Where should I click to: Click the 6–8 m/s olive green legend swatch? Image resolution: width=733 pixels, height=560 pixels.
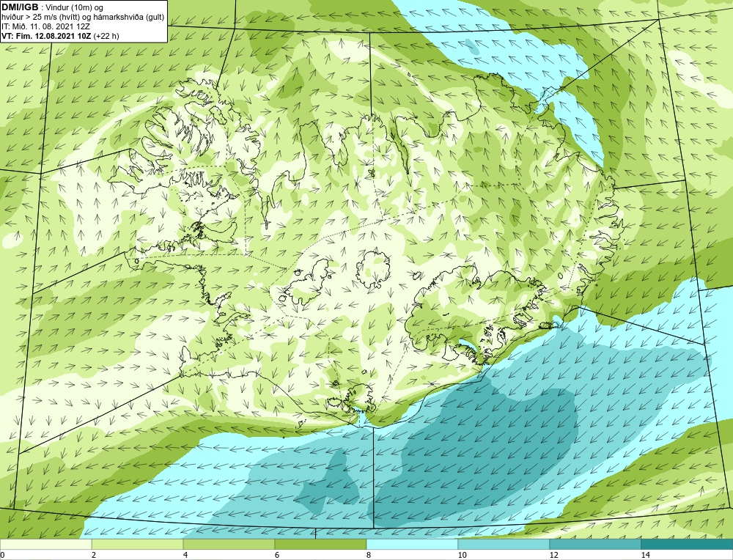321,545
